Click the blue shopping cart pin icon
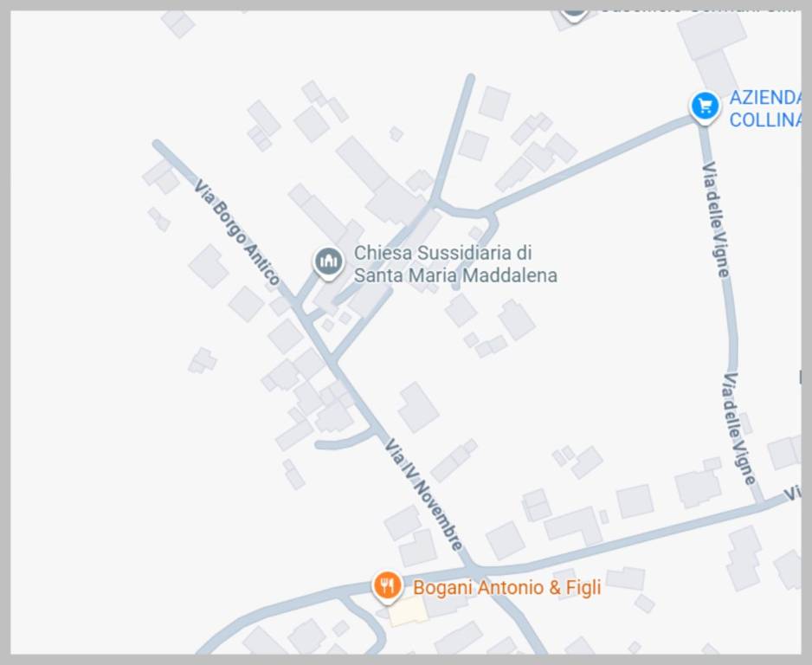This screenshot has height=665, width=812. (x=705, y=107)
